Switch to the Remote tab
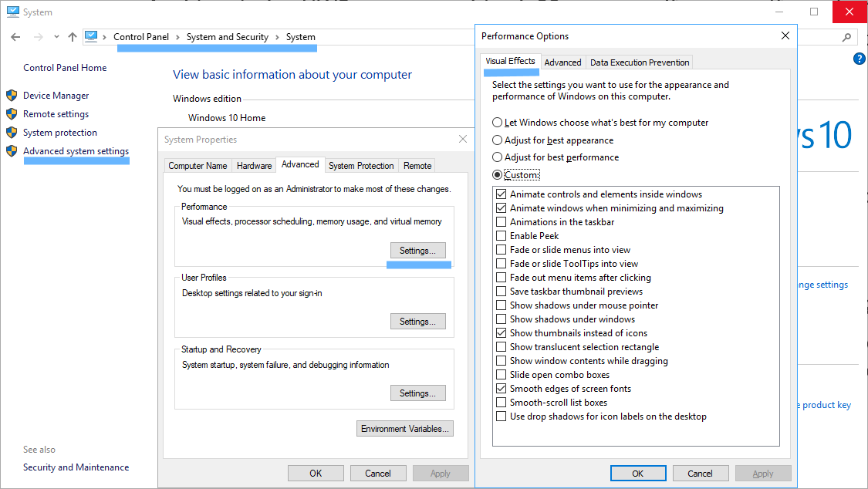The image size is (868, 489). click(417, 165)
